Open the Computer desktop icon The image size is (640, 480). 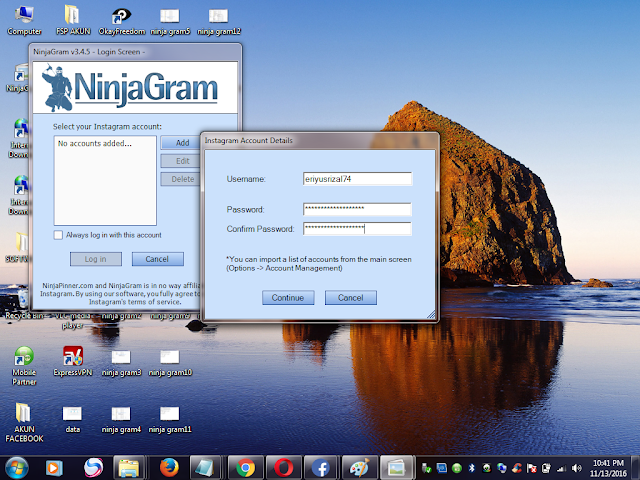[24, 20]
